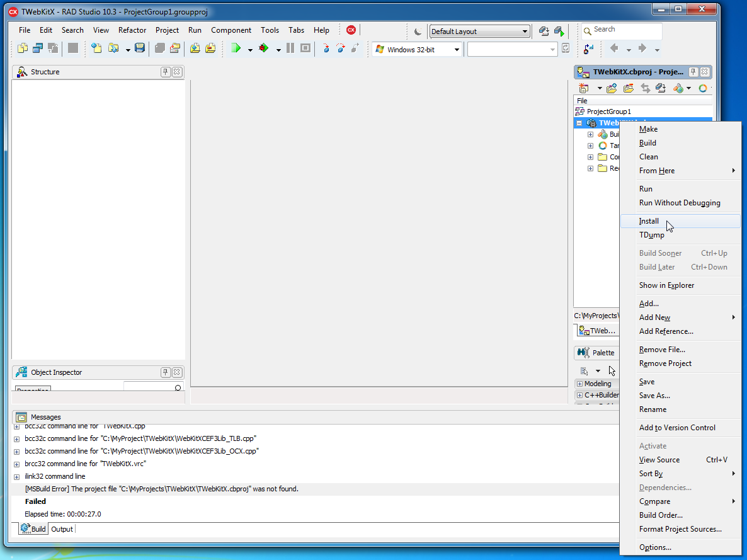The image size is (747, 560).
Task: Select the ProjectGroup1 tree node
Action: pyautogui.click(x=608, y=111)
